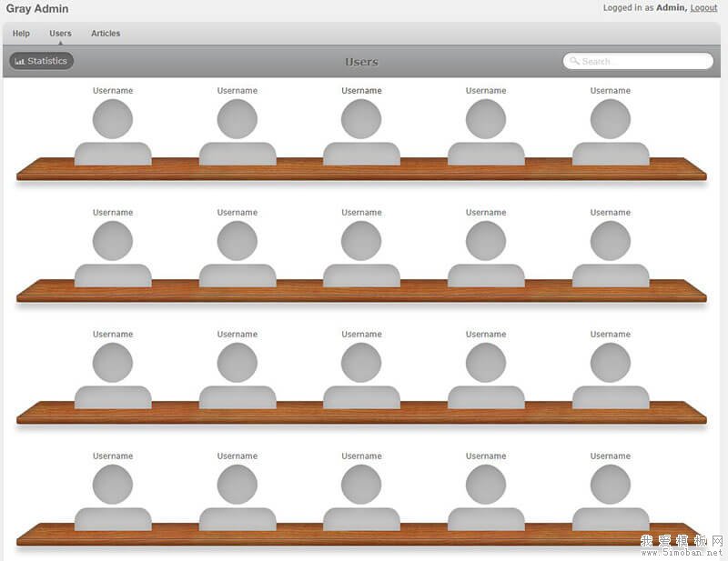Click the Logout link

(x=703, y=8)
